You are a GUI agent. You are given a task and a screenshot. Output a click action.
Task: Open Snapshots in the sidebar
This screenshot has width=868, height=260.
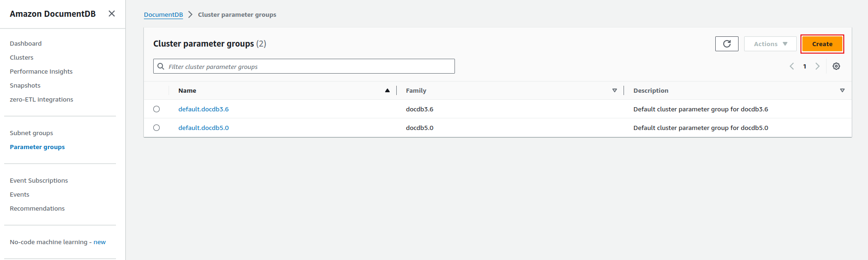click(x=25, y=85)
